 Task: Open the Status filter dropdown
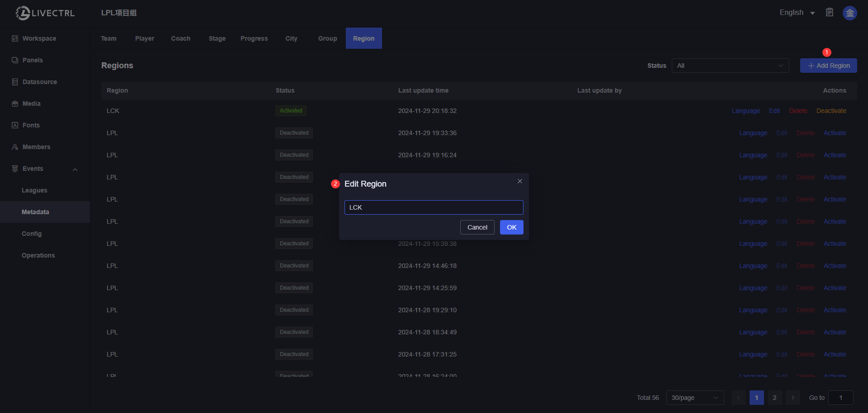coord(730,66)
